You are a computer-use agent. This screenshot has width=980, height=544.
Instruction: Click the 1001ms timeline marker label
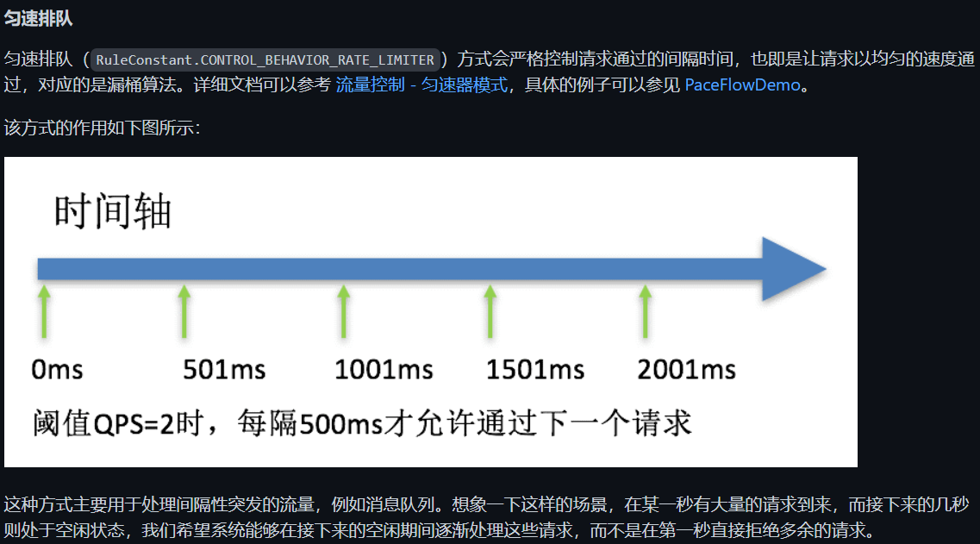coord(384,371)
